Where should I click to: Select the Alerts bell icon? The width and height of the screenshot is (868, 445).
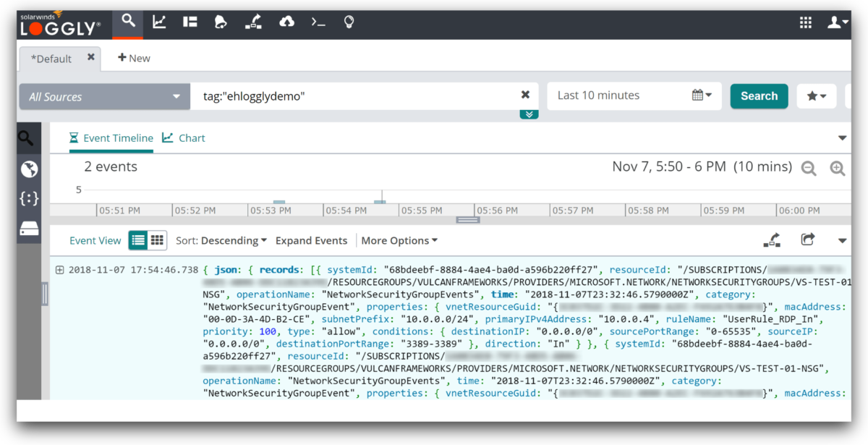pyautogui.click(x=221, y=22)
